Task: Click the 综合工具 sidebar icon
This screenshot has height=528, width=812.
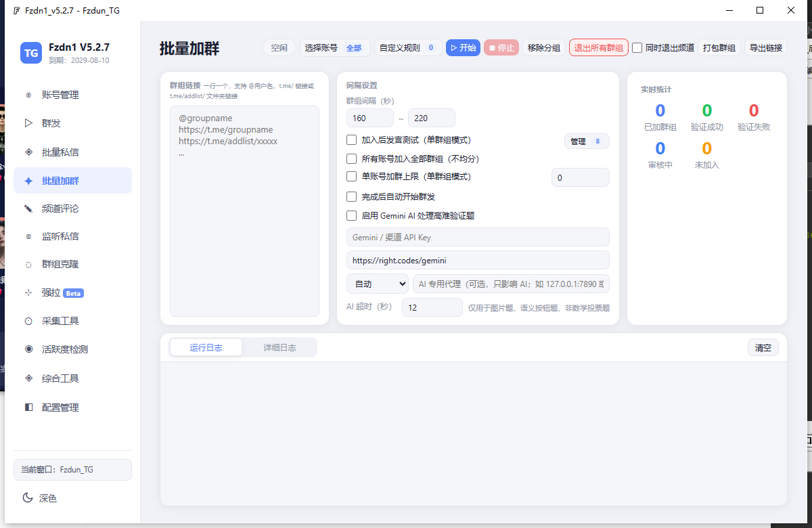Action: [x=28, y=378]
